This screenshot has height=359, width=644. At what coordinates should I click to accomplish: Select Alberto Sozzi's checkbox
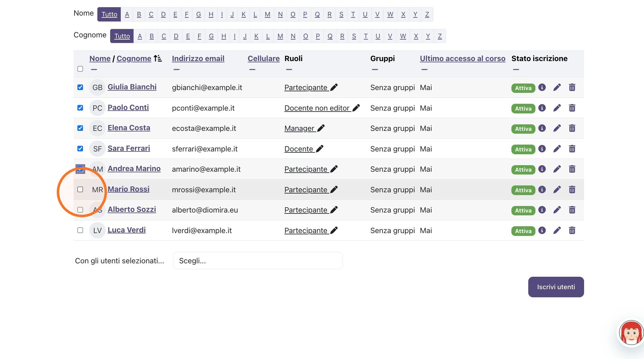(x=80, y=210)
